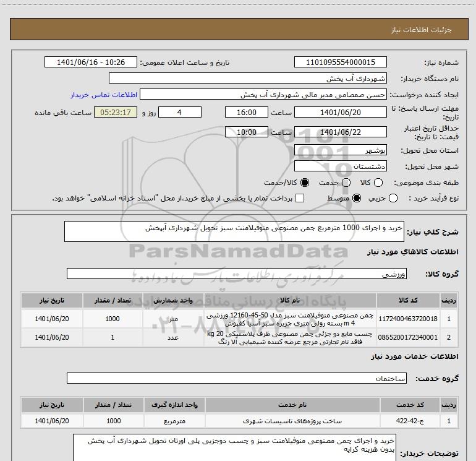This screenshot has height=461, width=476.
Task: Click the service unit cell مترمربع
Action: coord(174,421)
